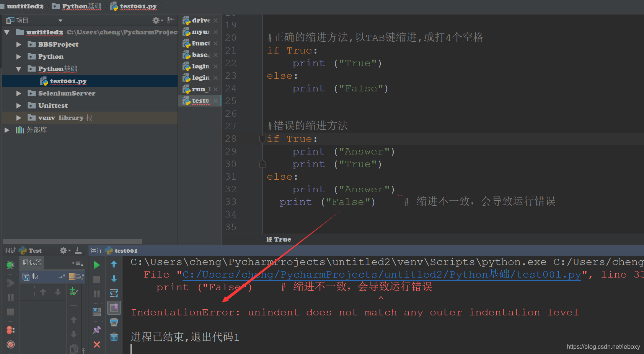Image resolution: width=644 pixels, height=354 pixels.
Task: Toggle scroll to end of console
Action: click(x=114, y=307)
